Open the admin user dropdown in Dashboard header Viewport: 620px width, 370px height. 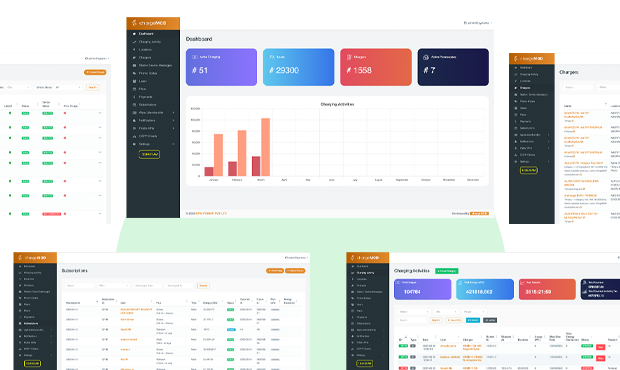pyautogui.click(x=478, y=23)
